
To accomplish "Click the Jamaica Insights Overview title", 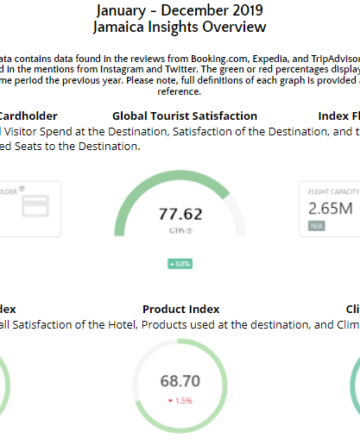I will point(180,27).
